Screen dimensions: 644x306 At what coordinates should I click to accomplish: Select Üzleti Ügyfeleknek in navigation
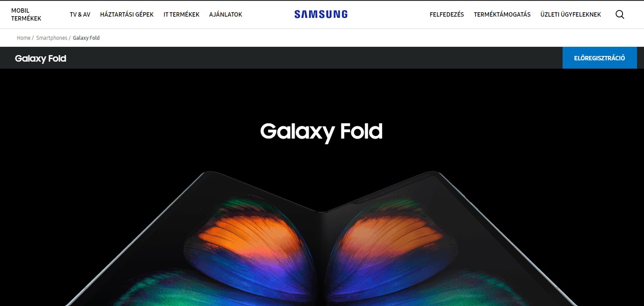pyautogui.click(x=570, y=14)
